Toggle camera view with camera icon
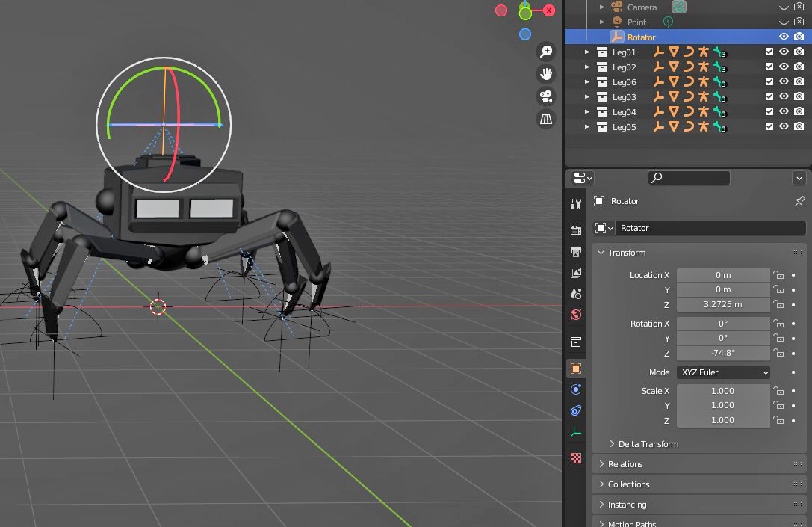This screenshot has width=812, height=527. pos(546,96)
